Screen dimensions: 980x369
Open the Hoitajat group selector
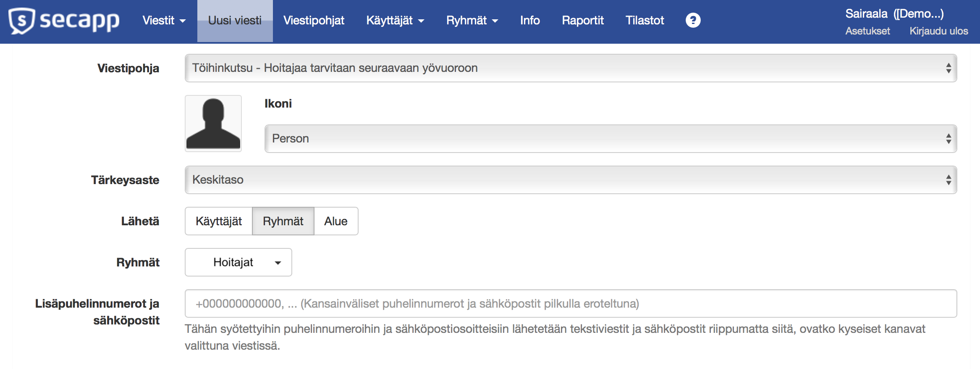point(238,262)
